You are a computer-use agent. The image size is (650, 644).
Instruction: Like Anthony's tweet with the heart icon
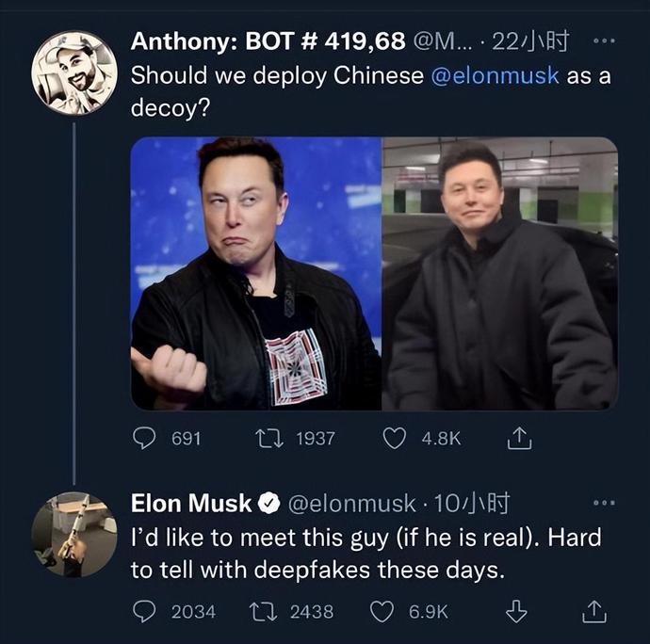[397, 439]
